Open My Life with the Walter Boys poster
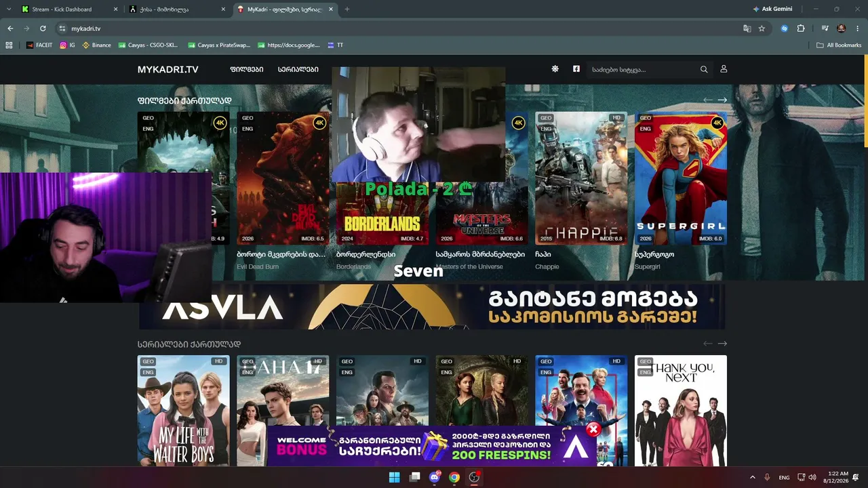The width and height of the screenshot is (868, 488). click(183, 411)
